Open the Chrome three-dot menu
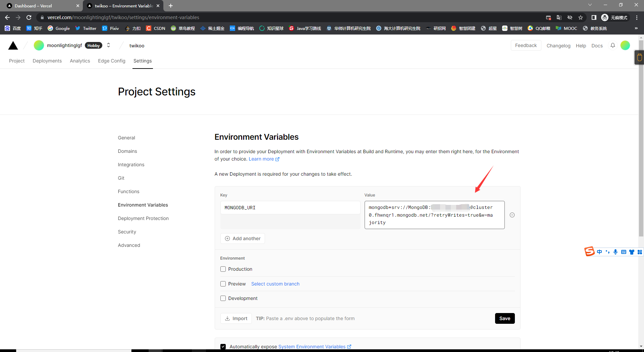Image resolution: width=644 pixels, height=352 pixels. (x=637, y=17)
